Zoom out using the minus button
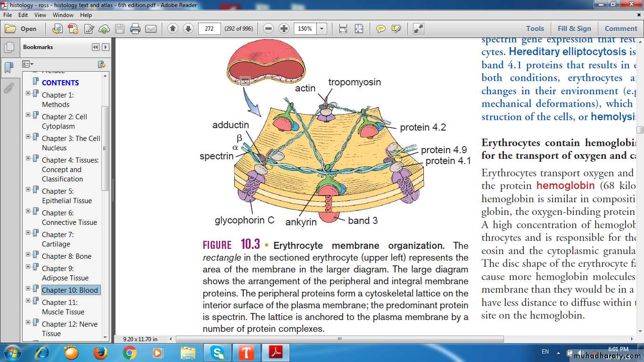 pos(268,29)
